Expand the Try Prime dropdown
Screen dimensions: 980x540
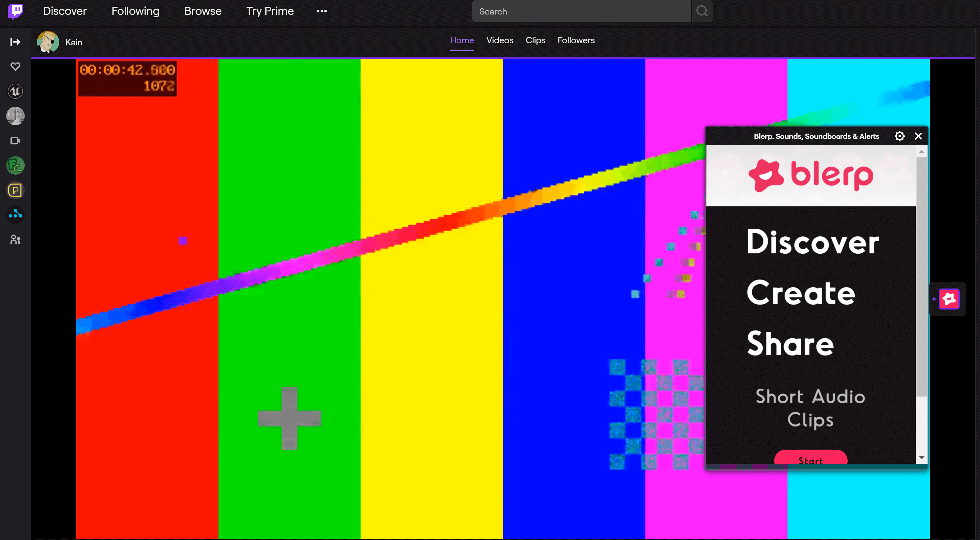[x=269, y=10]
